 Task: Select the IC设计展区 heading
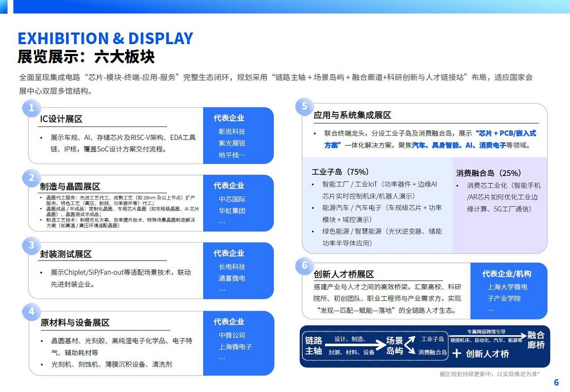61,119
